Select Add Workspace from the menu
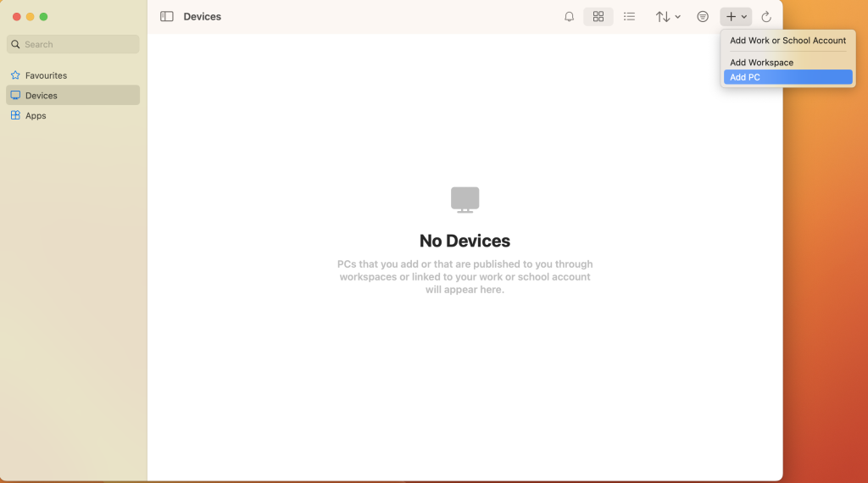Viewport: 868px width, 483px height. [x=761, y=63]
